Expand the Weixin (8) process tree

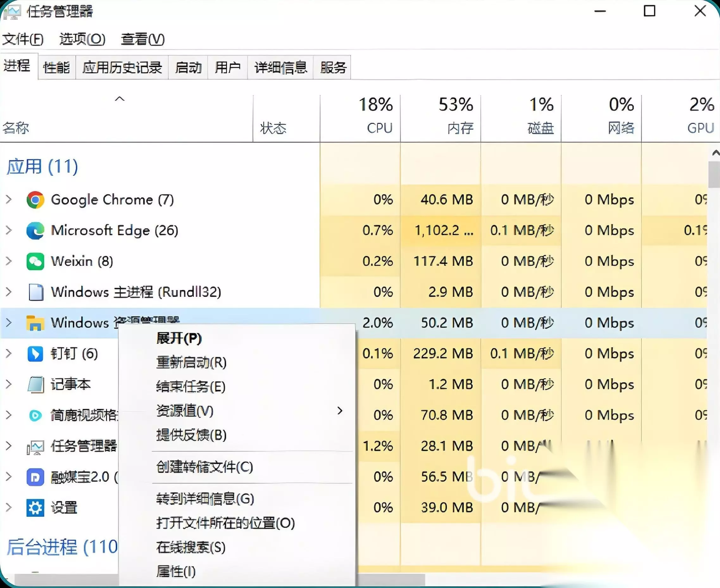pos(9,261)
